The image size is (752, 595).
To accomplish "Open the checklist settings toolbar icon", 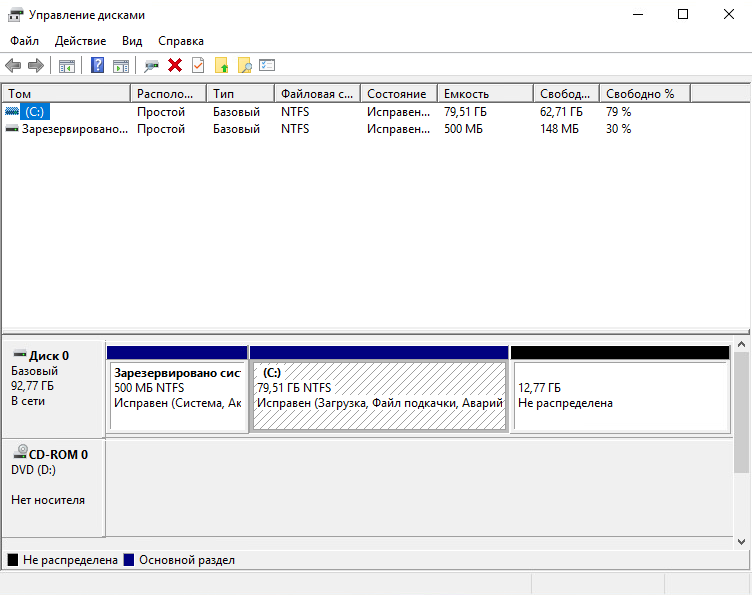I will [x=267, y=65].
